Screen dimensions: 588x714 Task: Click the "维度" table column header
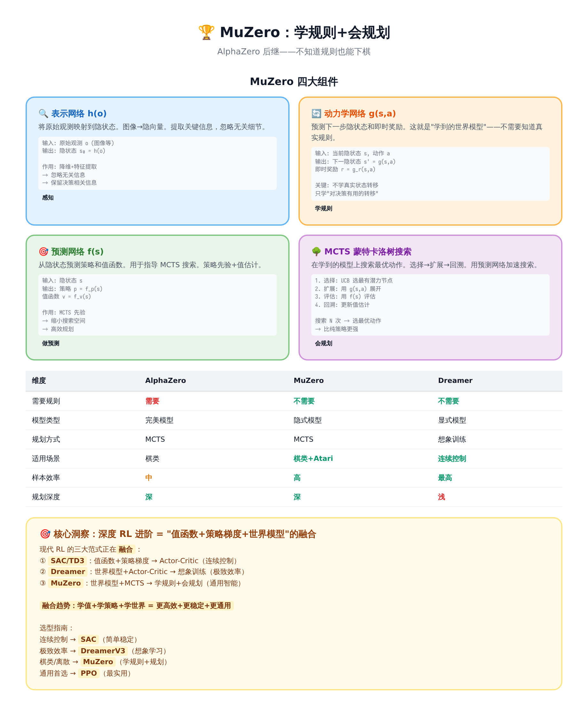[39, 380]
